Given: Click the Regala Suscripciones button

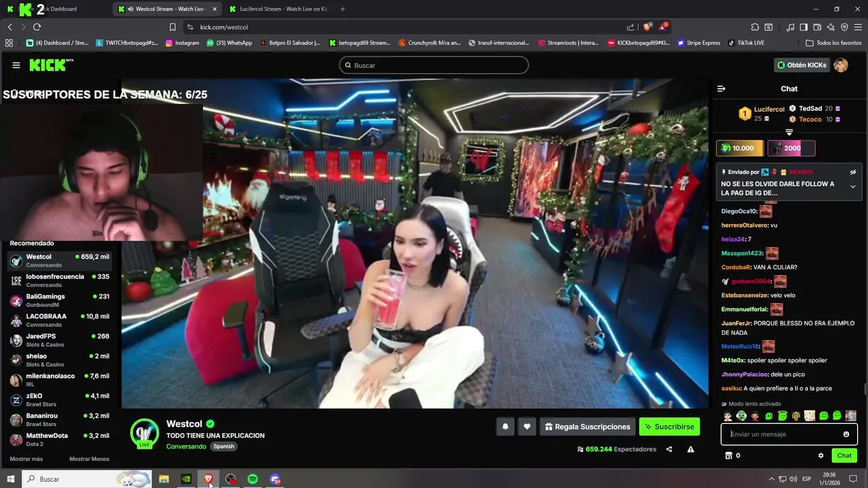Looking at the screenshot, I should (587, 426).
